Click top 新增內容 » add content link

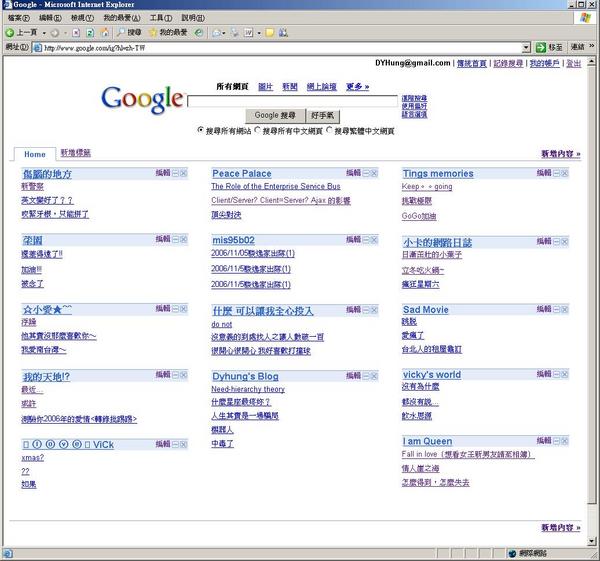pos(561,154)
